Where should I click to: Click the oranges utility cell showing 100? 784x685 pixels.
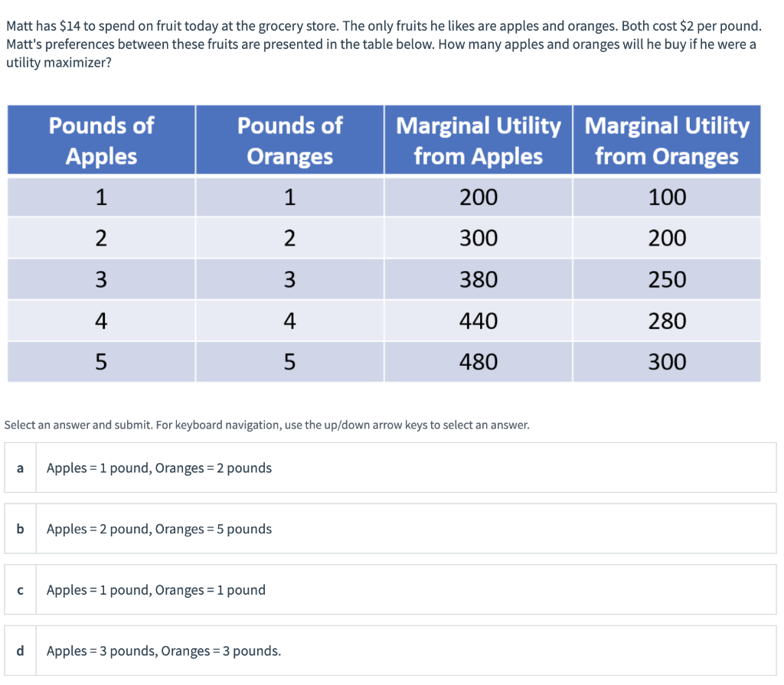point(667,197)
